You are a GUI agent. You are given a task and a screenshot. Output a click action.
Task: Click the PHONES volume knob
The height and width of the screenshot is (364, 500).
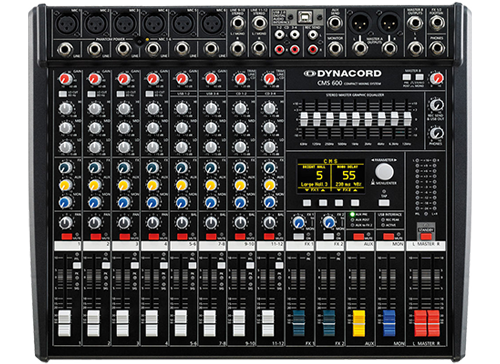click(x=436, y=133)
